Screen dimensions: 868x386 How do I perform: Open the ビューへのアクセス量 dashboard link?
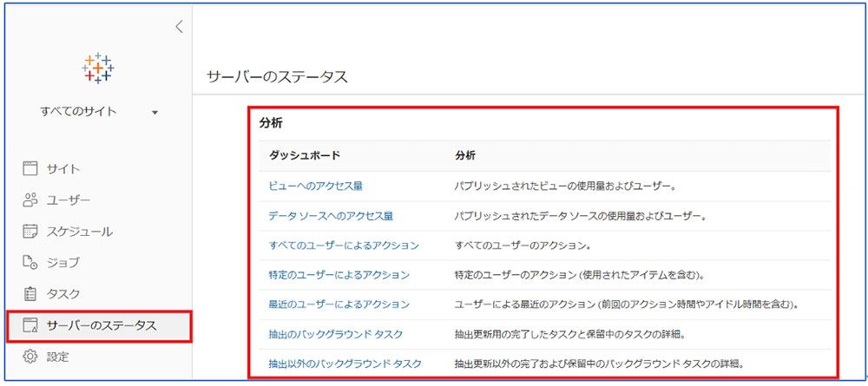[316, 185]
